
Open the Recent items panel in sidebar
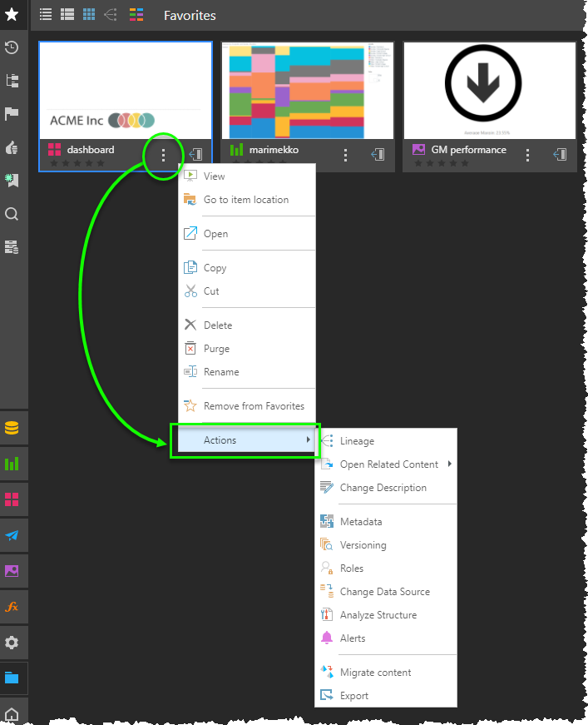[x=12, y=47]
